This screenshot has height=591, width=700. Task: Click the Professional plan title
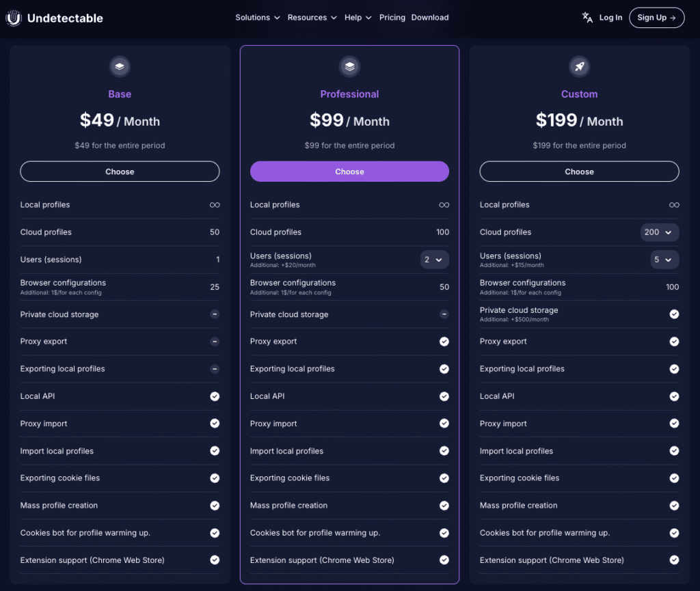click(349, 94)
